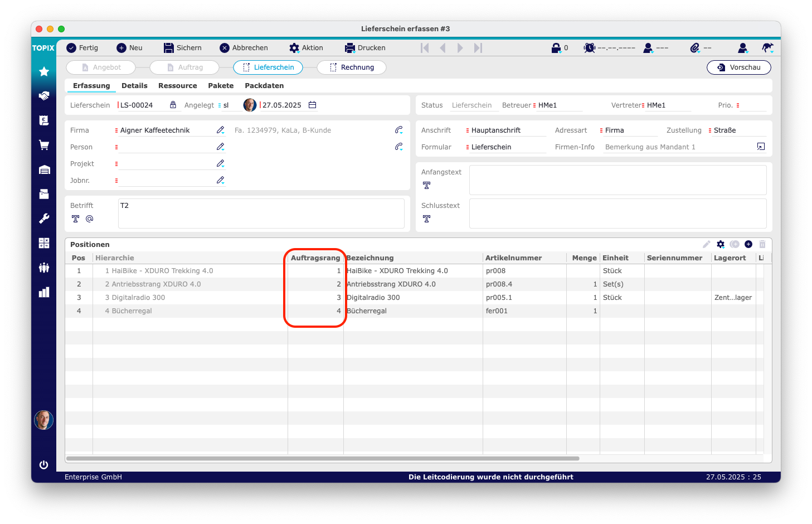This screenshot has width=812, height=524.
Task: Edit the Person field pencil icon
Action: (x=221, y=147)
